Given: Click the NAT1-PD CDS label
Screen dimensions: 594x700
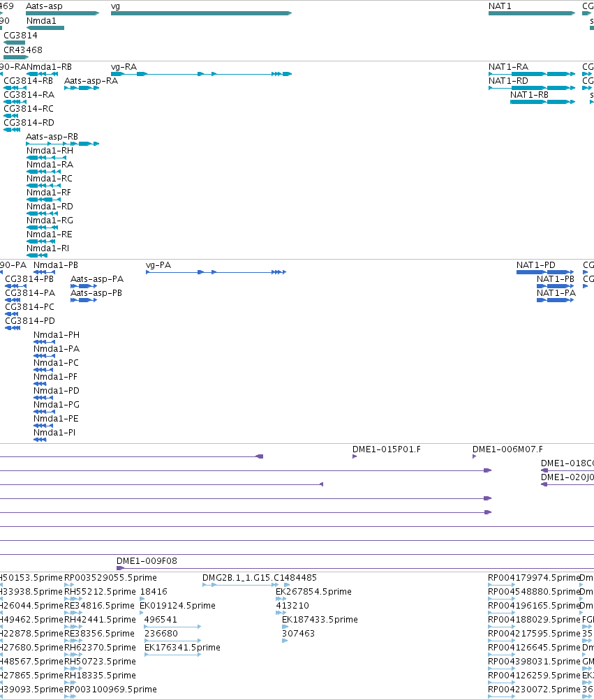Looking at the screenshot, I should pyautogui.click(x=536, y=265).
